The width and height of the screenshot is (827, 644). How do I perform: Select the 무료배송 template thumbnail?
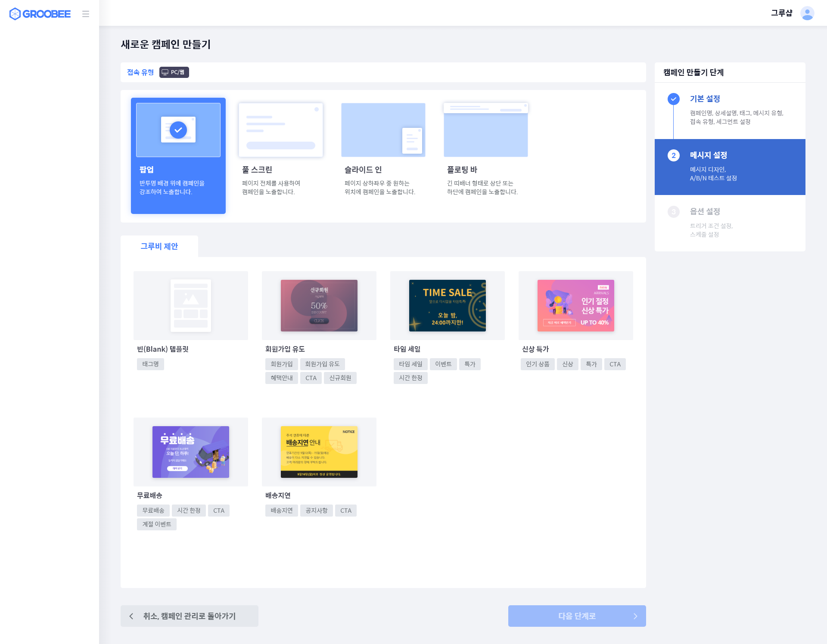pyautogui.click(x=190, y=452)
